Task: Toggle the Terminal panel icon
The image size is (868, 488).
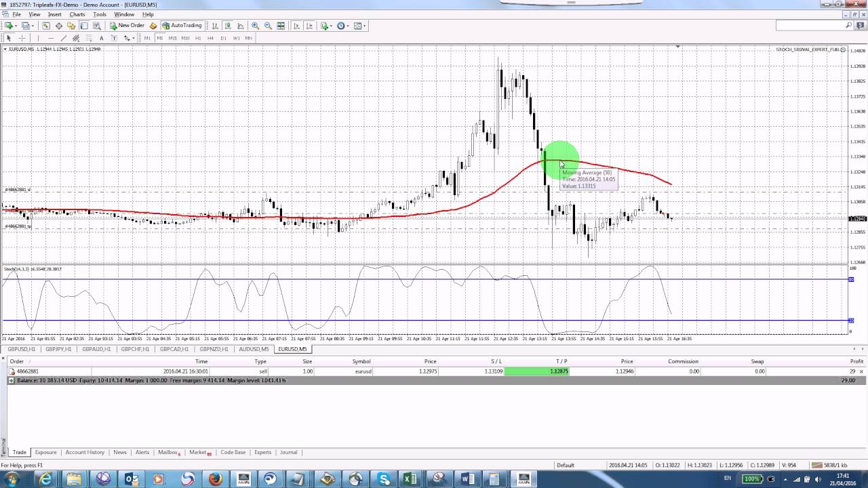Action: click(x=85, y=26)
